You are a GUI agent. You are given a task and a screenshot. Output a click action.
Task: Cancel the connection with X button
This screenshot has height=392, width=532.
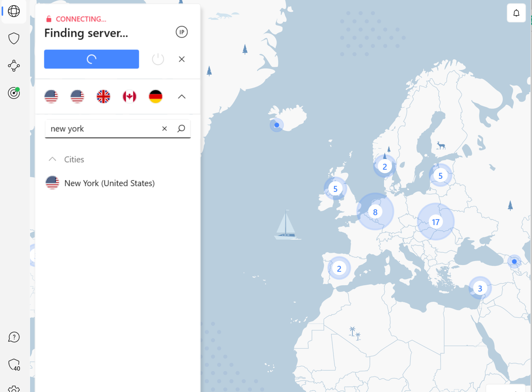(182, 59)
